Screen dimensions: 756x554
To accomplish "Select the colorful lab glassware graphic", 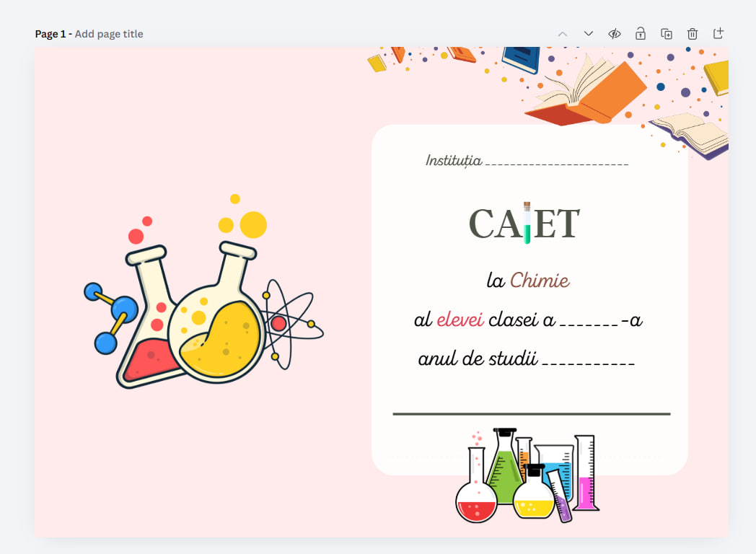I will [x=527, y=476].
